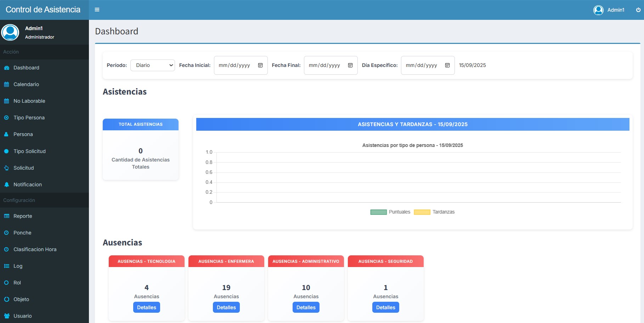Viewport: 644px width, 323px height.
Task: View Detalles for Ausencias Administrativo
Action: tap(306, 307)
